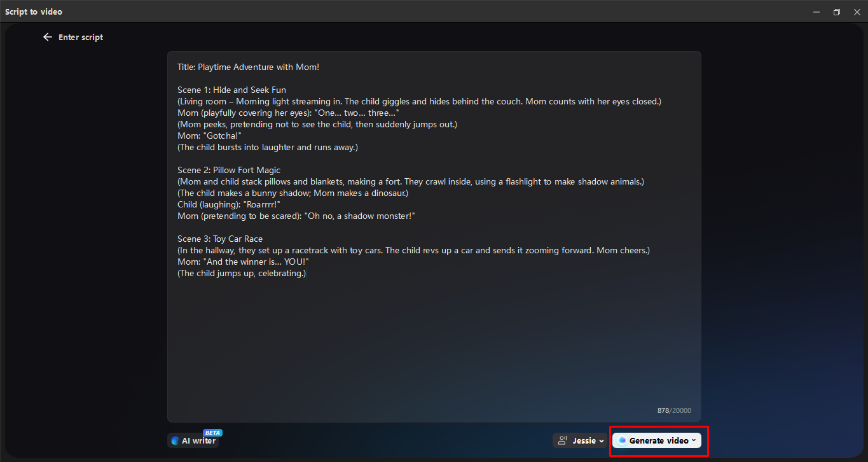Click the empty area of the script text box
Viewport: 868px width, 462px height.
pos(434,344)
